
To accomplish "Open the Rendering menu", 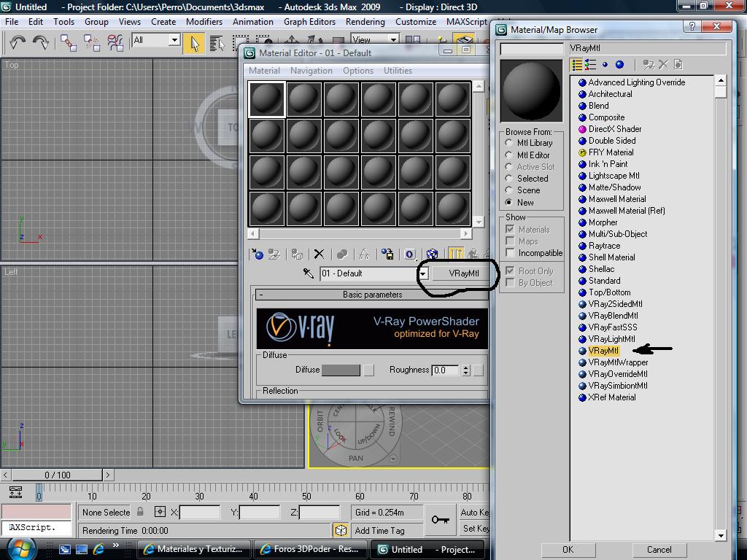I will pos(365,22).
